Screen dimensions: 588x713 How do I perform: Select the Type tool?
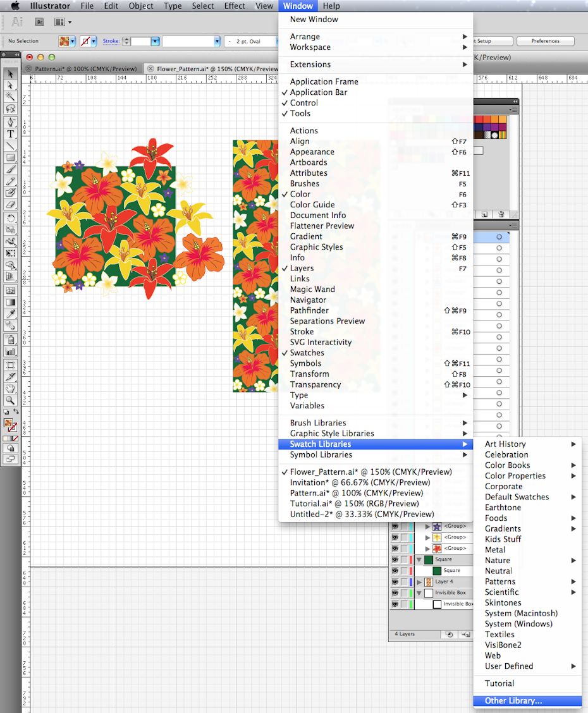(x=10, y=134)
